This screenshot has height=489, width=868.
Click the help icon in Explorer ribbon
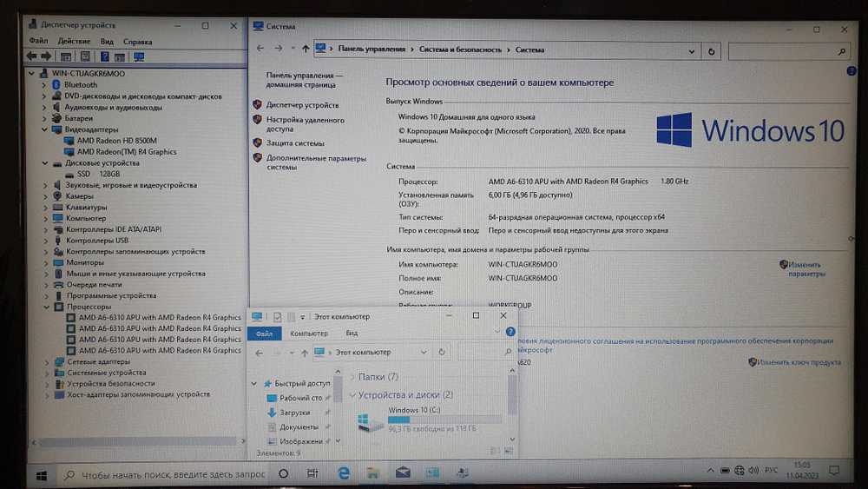click(x=510, y=332)
